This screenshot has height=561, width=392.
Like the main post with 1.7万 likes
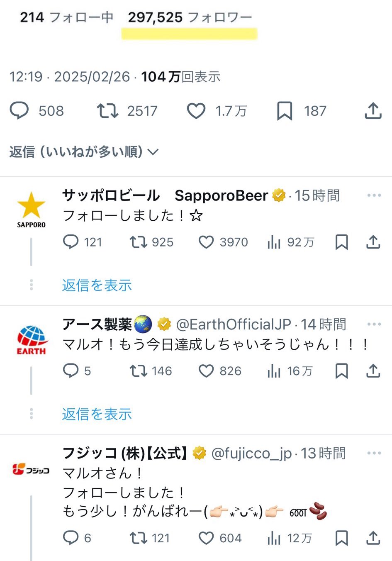(x=196, y=111)
